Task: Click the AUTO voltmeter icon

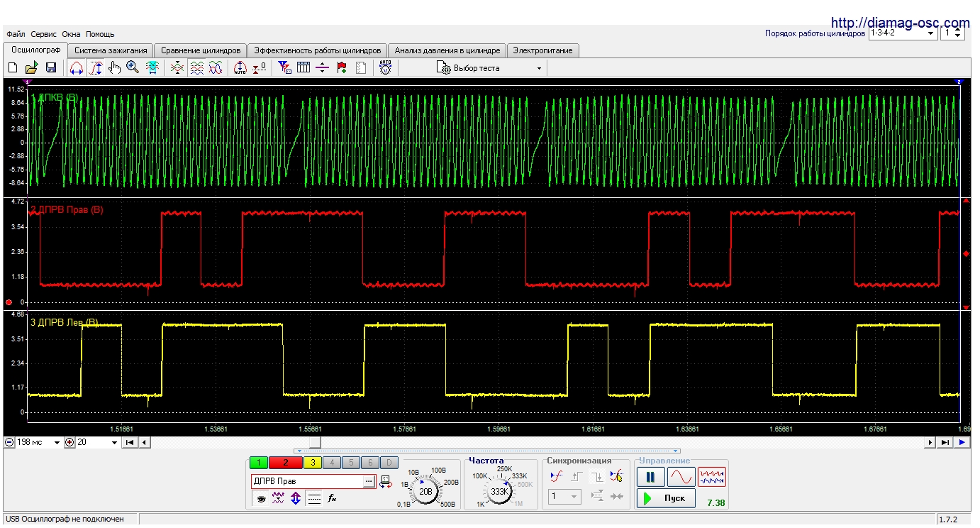Action: pos(386,68)
